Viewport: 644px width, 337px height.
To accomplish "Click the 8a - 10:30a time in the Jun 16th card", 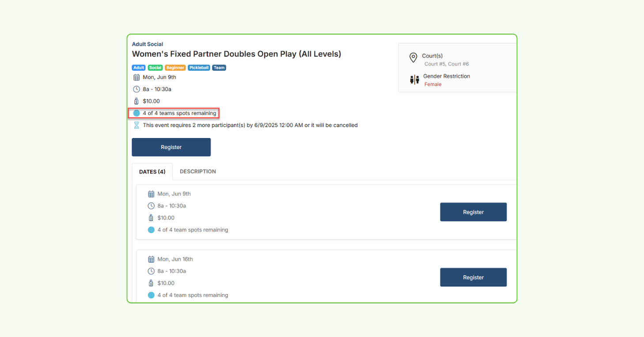I will (172, 271).
